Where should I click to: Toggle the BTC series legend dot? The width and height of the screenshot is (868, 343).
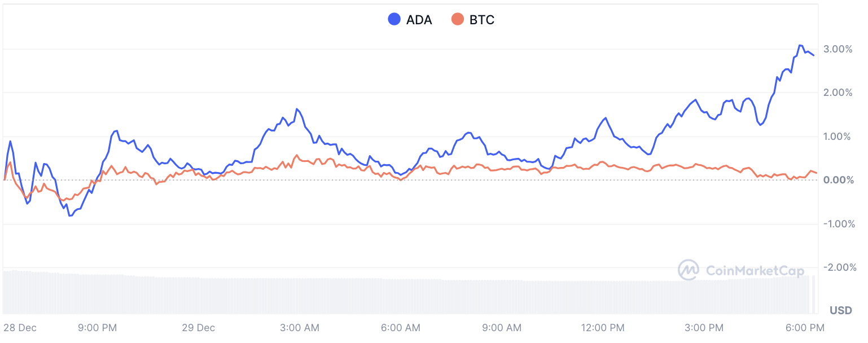(x=458, y=20)
